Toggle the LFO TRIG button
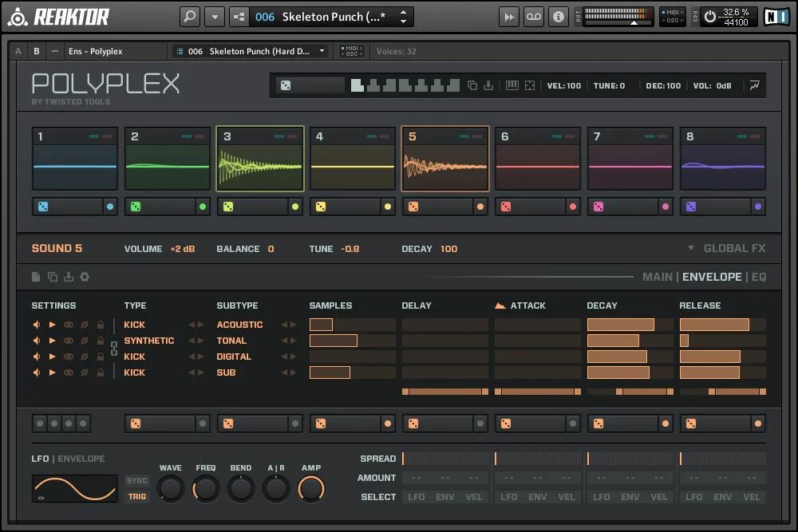Screen dimensions: 798x532 [x=137, y=496]
